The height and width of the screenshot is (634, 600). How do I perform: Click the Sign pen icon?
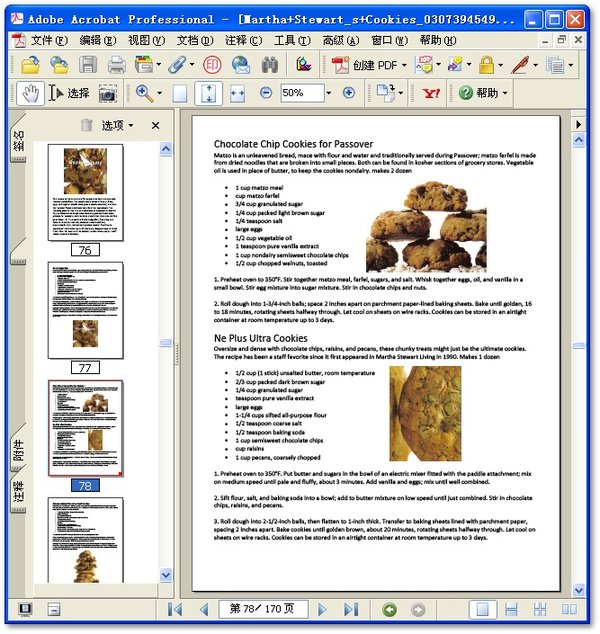(520, 65)
